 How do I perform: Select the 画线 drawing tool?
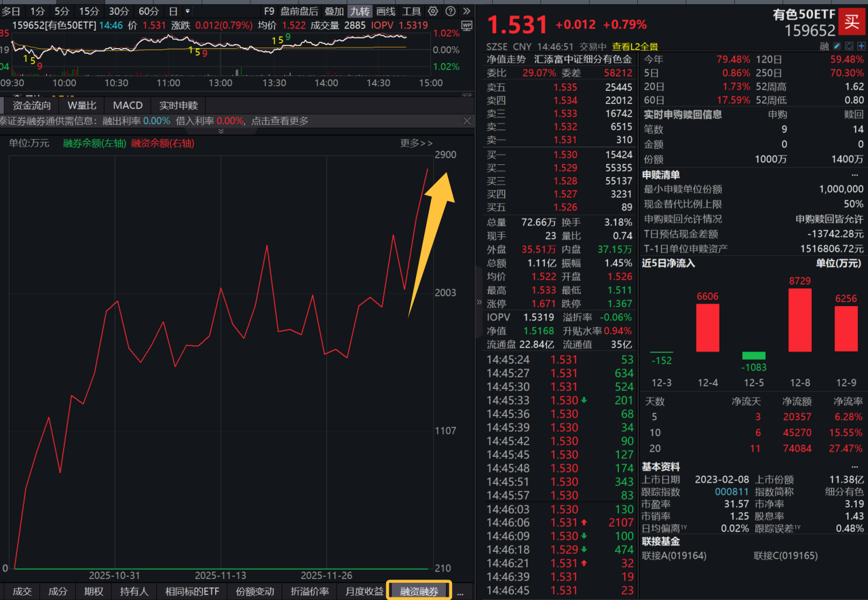pyautogui.click(x=385, y=11)
